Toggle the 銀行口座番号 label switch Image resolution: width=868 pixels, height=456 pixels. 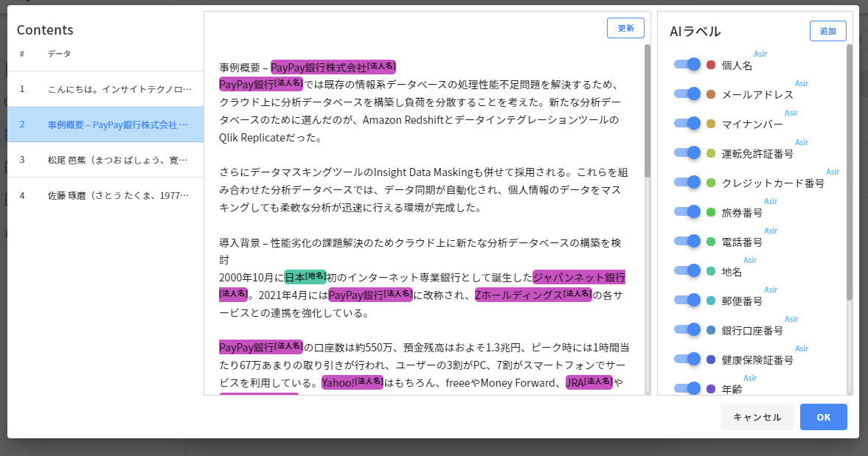pyautogui.click(x=687, y=329)
